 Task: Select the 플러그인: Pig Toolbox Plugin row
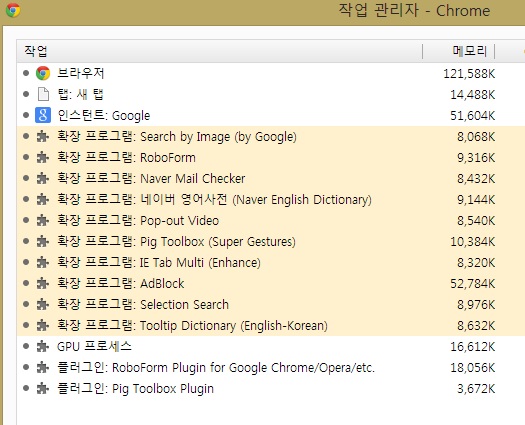(x=271, y=388)
